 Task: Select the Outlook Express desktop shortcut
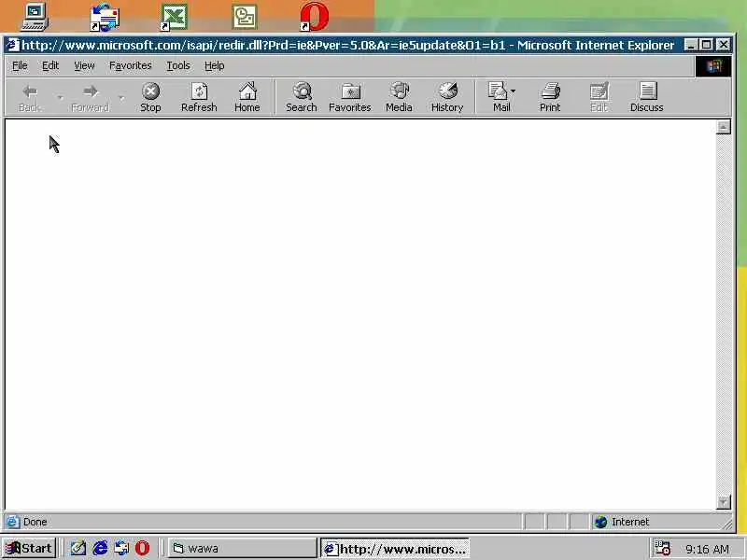pos(105,17)
